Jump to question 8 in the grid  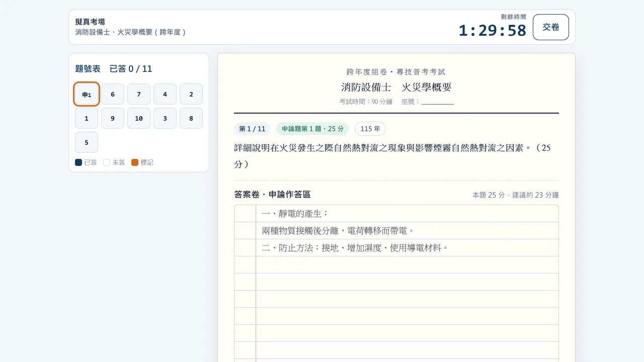click(191, 119)
